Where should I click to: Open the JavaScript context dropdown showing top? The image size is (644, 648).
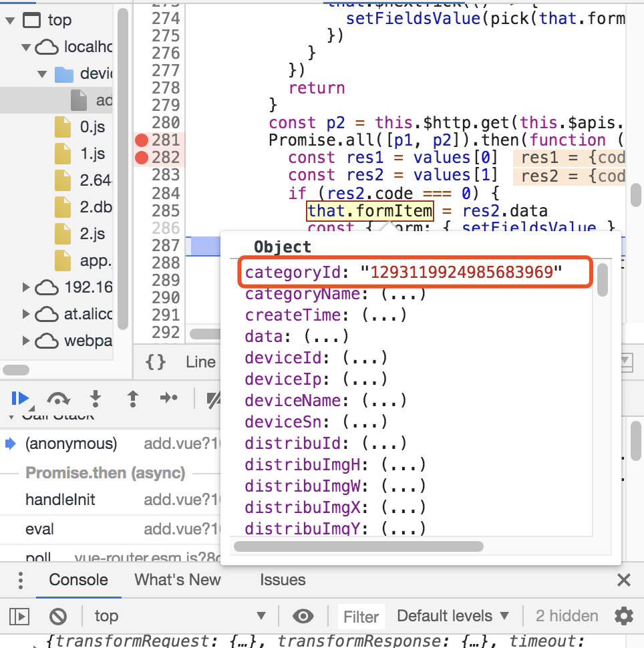click(x=180, y=615)
